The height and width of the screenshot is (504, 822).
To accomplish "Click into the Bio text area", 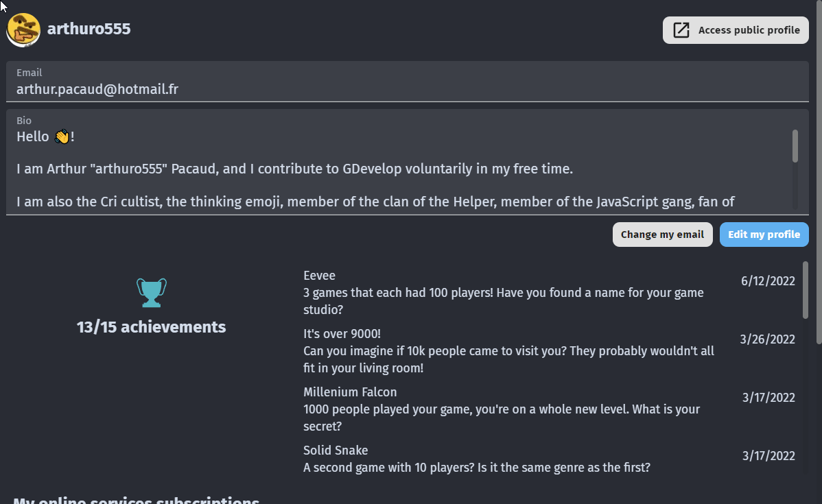I will click(x=398, y=169).
